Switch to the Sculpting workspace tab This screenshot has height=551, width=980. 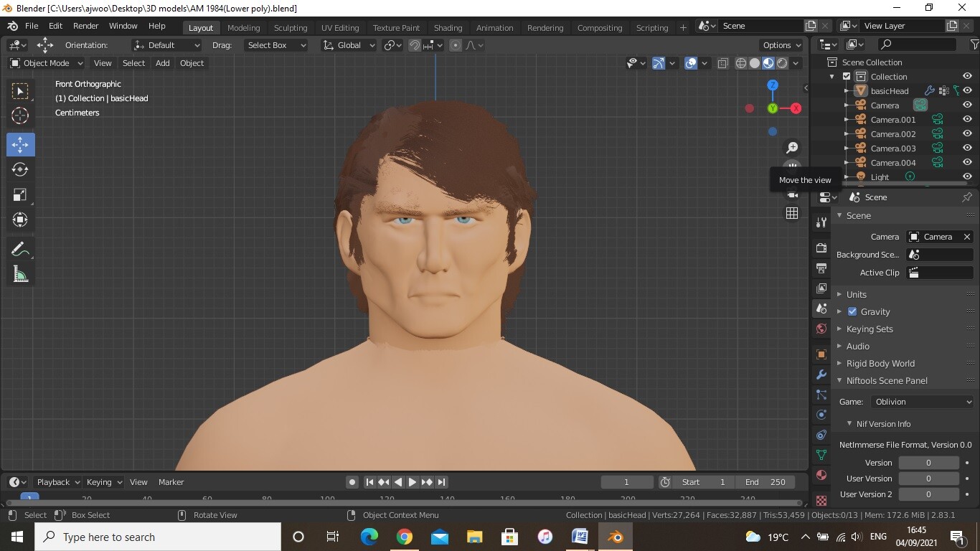[x=291, y=27]
